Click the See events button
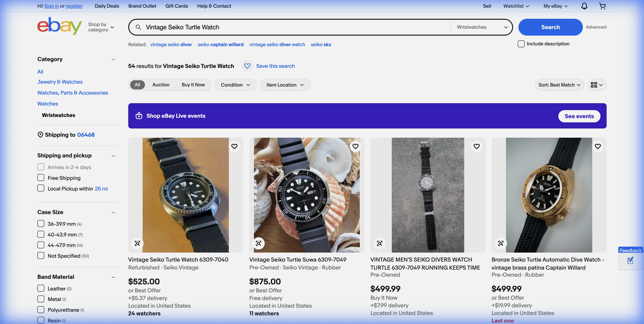Image resolution: width=644 pixels, height=324 pixels. tap(579, 116)
